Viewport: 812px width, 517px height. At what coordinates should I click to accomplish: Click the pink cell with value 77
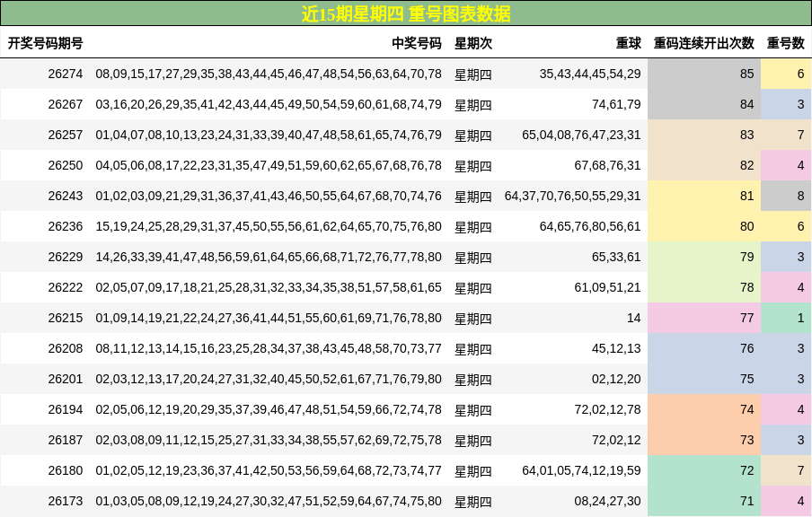(704, 319)
